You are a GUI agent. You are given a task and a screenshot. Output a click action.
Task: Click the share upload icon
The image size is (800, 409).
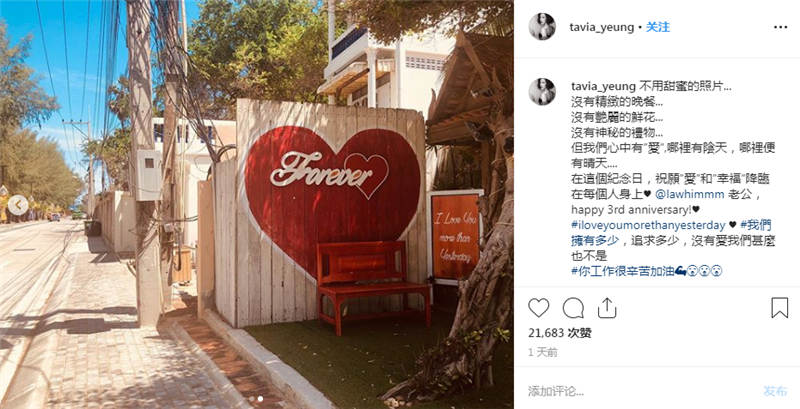click(607, 308)
